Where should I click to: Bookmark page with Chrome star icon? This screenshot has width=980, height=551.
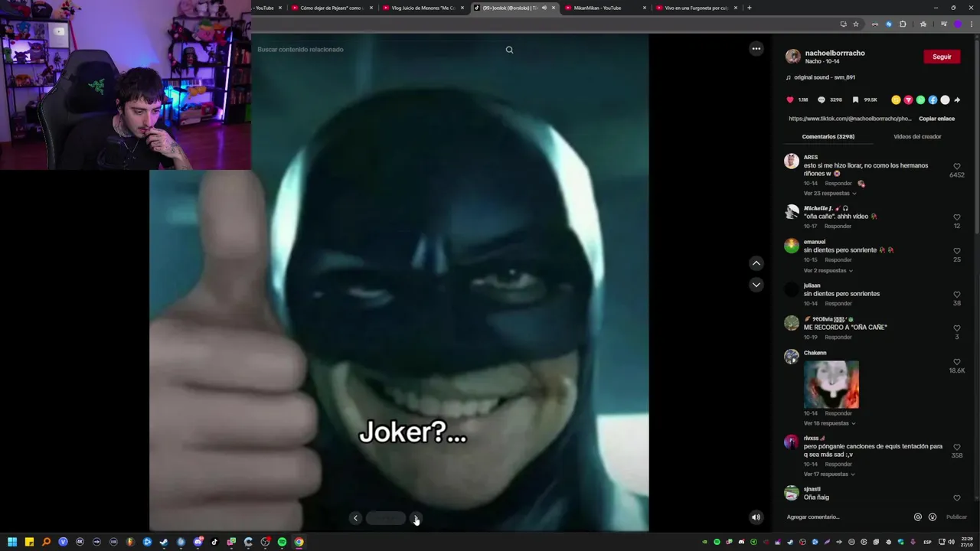856,24
